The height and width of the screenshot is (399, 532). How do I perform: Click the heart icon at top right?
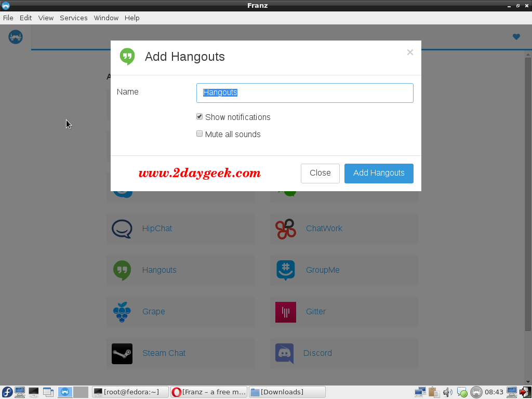coord(516,37)
